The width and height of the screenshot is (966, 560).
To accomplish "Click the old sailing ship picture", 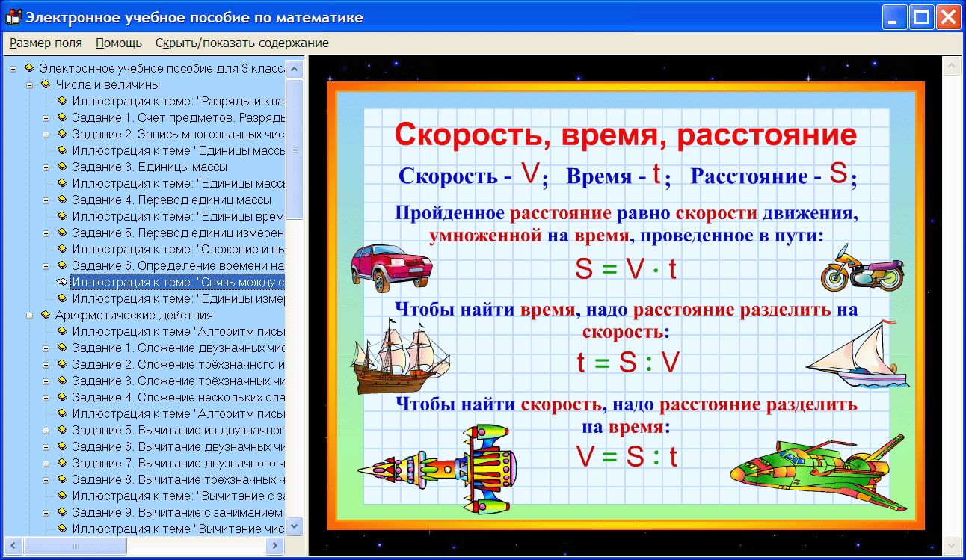I will [399, 356].
